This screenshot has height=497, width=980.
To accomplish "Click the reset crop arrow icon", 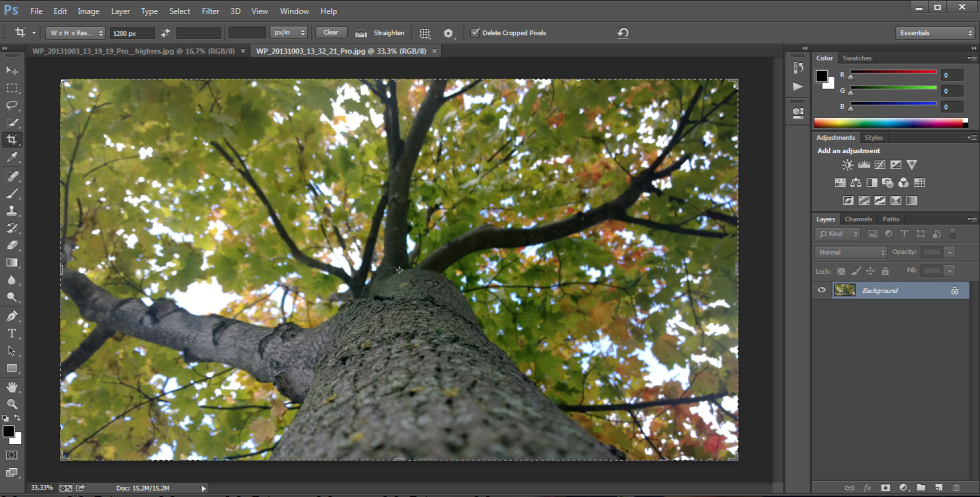I will pyautogui.click(x=623, y=33).
